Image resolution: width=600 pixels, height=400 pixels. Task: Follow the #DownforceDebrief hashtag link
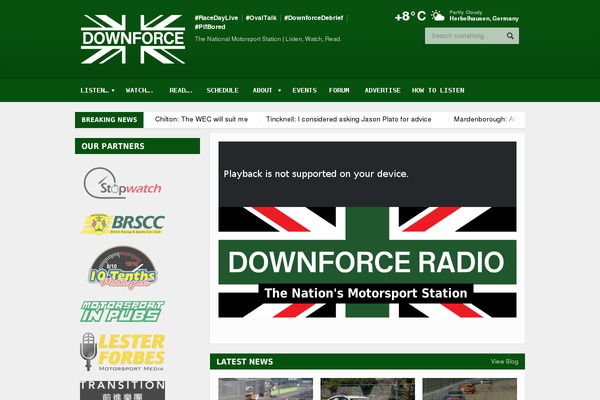point(313,18)
